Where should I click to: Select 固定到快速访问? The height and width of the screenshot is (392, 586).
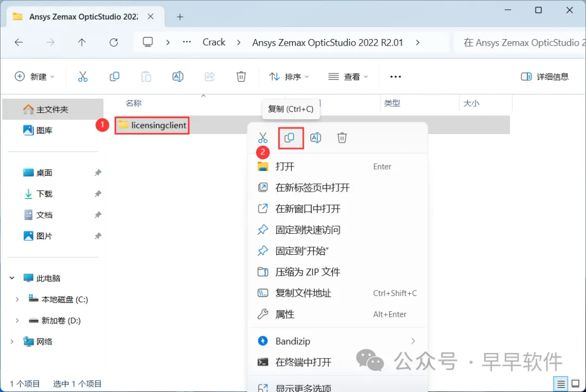(x=337, y=230)
